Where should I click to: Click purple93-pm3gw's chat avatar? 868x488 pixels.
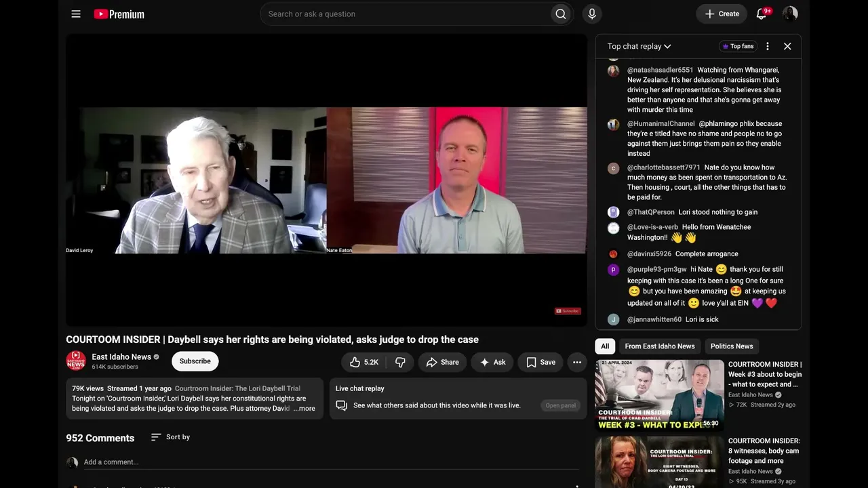613,270
